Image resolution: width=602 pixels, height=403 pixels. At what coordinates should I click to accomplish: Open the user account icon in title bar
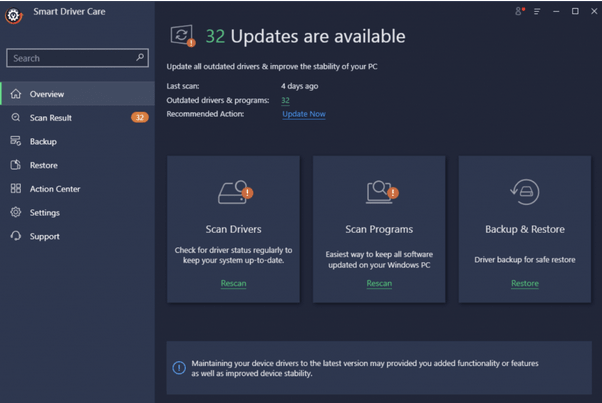(519, 11)
